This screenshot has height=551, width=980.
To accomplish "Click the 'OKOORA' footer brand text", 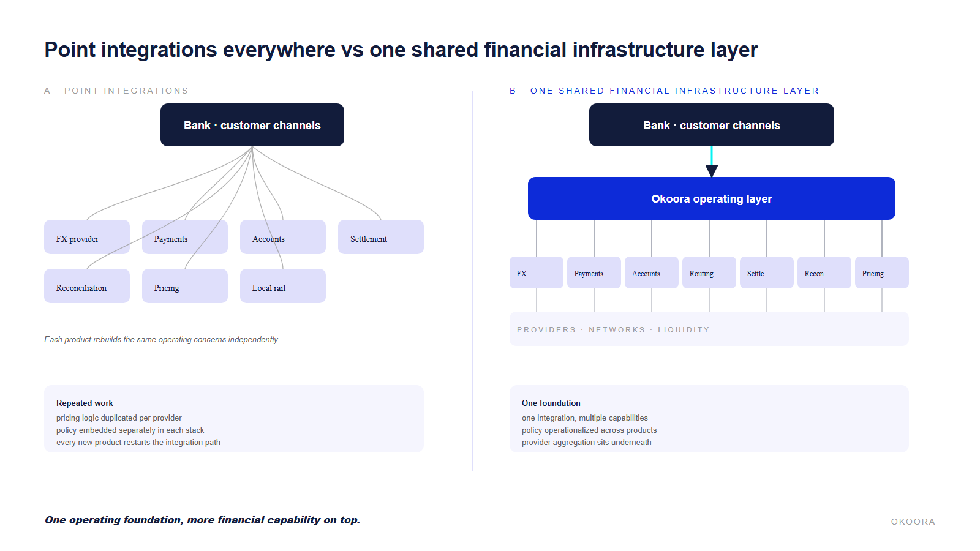I will 913,522.
